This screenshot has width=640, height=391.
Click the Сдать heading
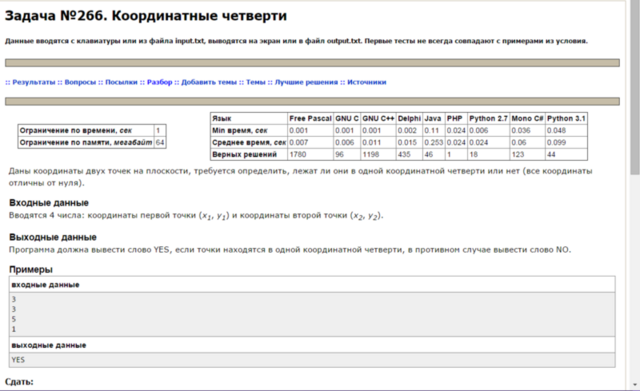pyautogui.click(x=19, y=382)
